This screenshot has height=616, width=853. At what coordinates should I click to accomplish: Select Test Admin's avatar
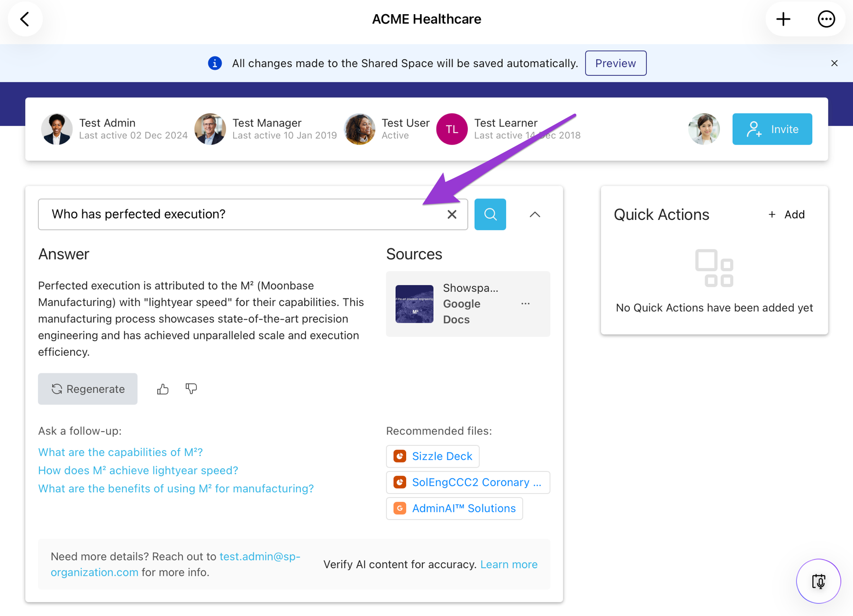pos(57,129)
